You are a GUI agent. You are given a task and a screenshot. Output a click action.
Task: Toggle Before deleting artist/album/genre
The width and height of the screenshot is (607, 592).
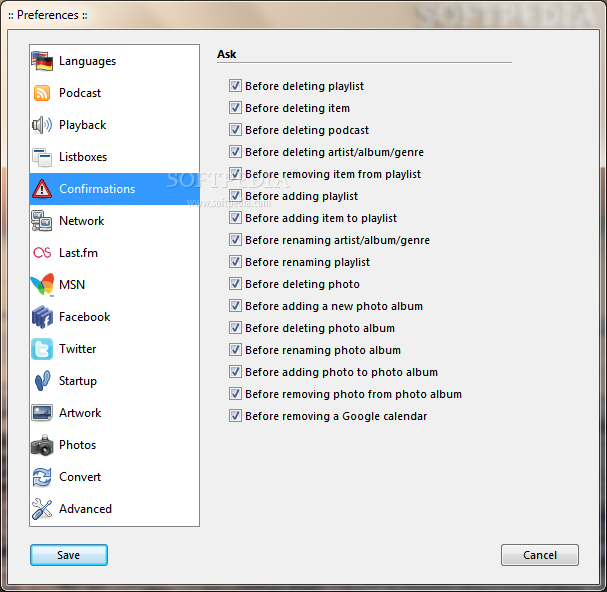click(x=235, y=151)
